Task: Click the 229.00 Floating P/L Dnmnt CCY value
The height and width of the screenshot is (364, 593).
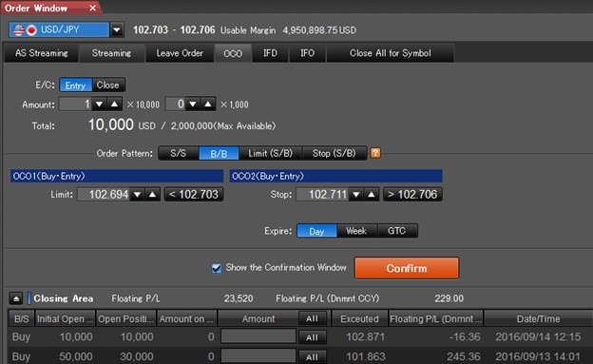Action: [x=449, y=298]
